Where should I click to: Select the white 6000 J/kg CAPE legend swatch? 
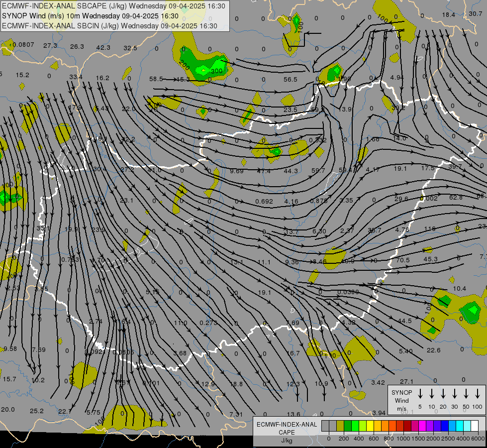pos(474,426)
